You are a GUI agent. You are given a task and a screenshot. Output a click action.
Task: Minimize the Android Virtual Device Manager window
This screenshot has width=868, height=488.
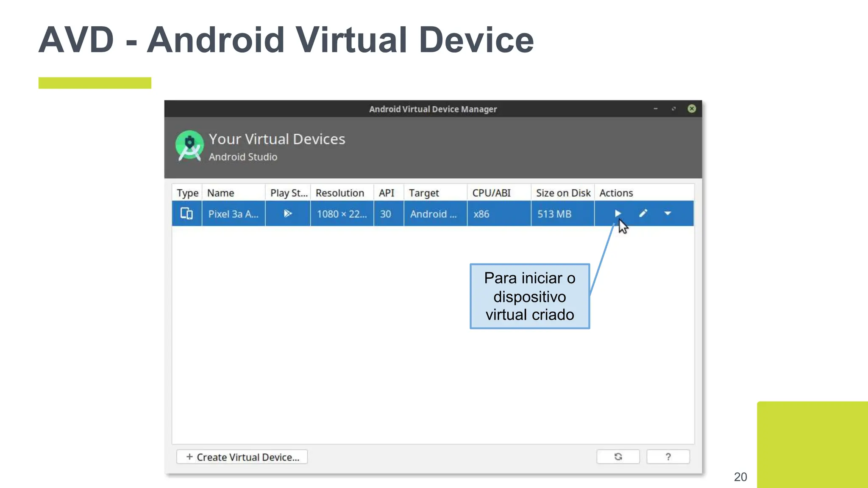(656, 109)
